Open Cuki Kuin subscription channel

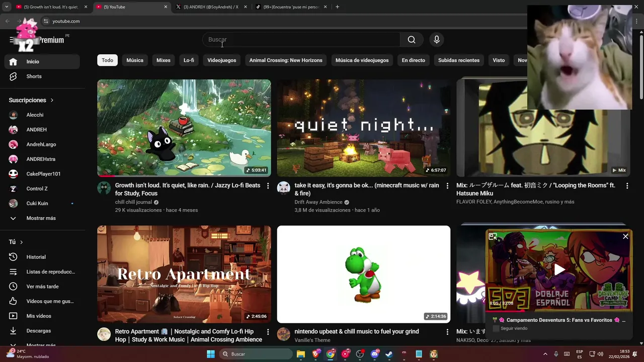pyautogui.click(x=42, y=204)
